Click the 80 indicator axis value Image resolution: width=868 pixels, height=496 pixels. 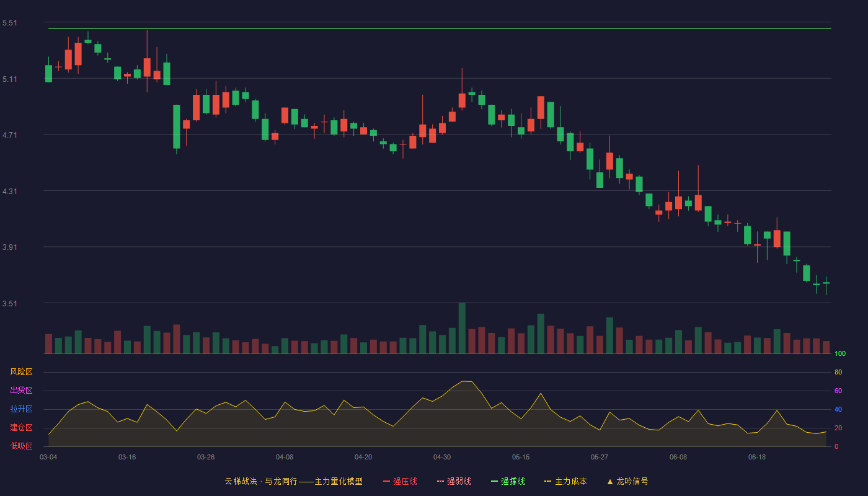838,372
